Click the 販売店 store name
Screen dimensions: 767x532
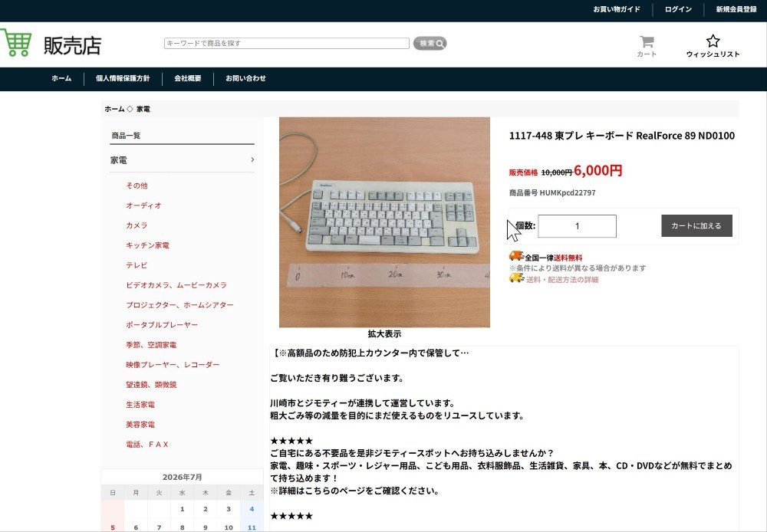click(x=72, y=45)
